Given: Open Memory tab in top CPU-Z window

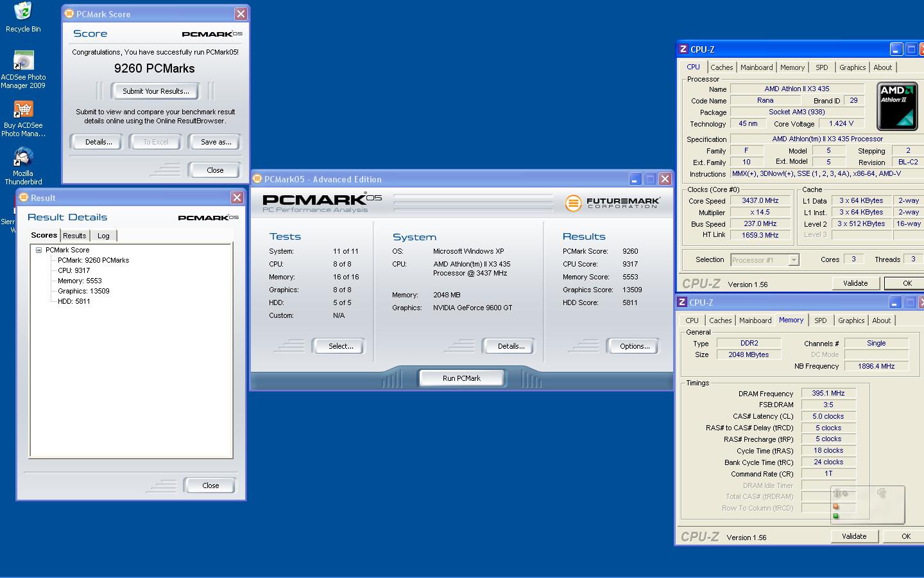Looking at the screenshot, I should pos(792,67).
